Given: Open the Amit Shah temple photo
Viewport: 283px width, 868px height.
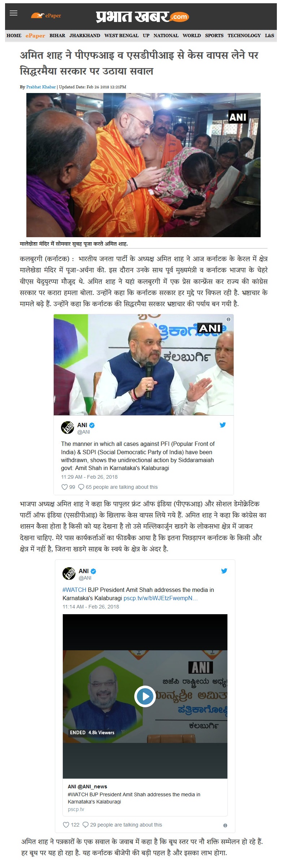Looking at the screenshot, I should click(143, 165).
